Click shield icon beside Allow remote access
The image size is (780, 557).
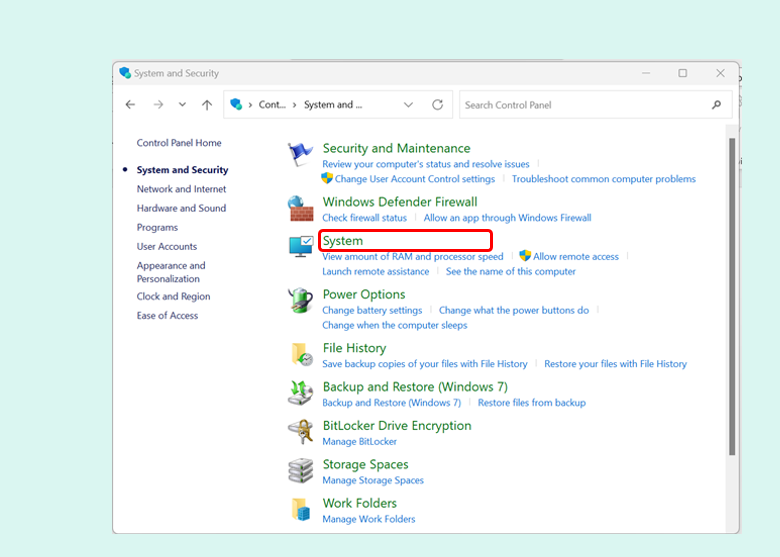click(x=525, y=256)
